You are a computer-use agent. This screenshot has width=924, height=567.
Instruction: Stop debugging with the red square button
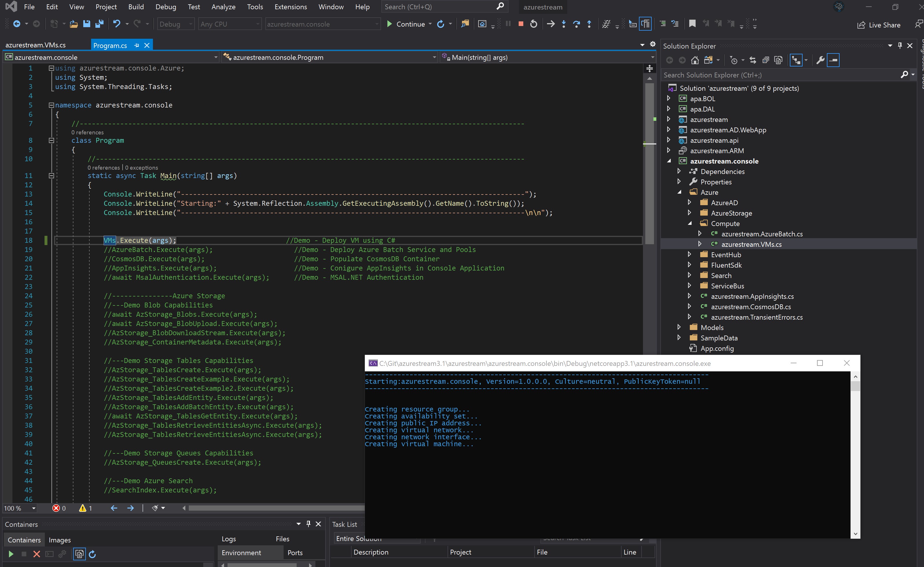(521, 24)
